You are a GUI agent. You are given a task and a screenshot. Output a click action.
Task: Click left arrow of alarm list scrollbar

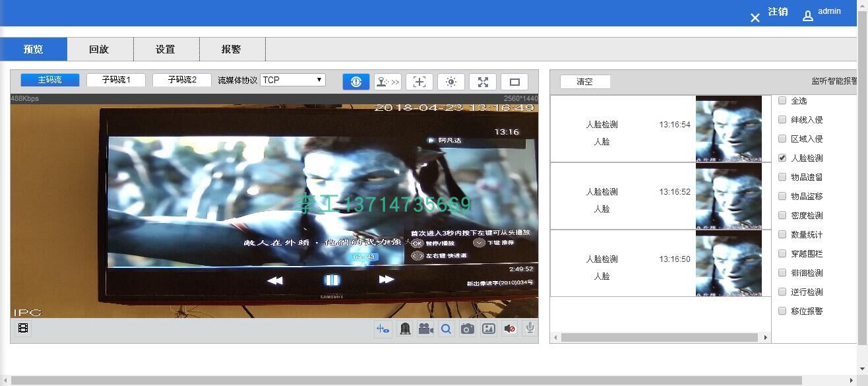[x=555, y=337]
